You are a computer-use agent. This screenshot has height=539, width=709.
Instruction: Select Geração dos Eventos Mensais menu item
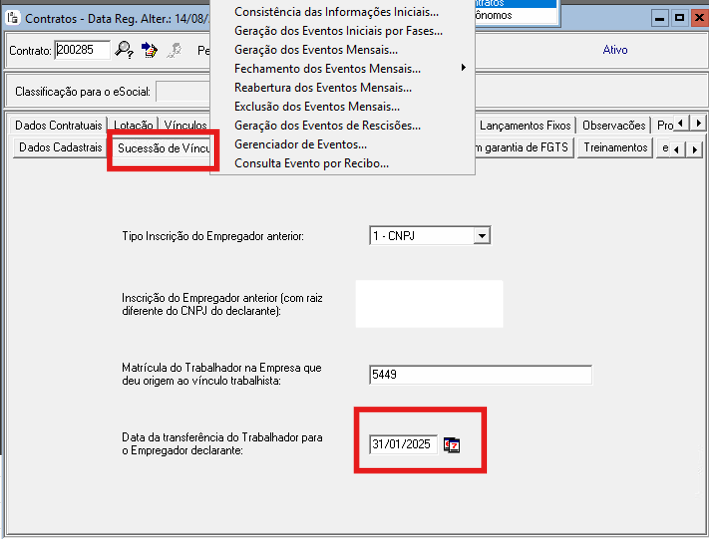click(x=315, y=50)
